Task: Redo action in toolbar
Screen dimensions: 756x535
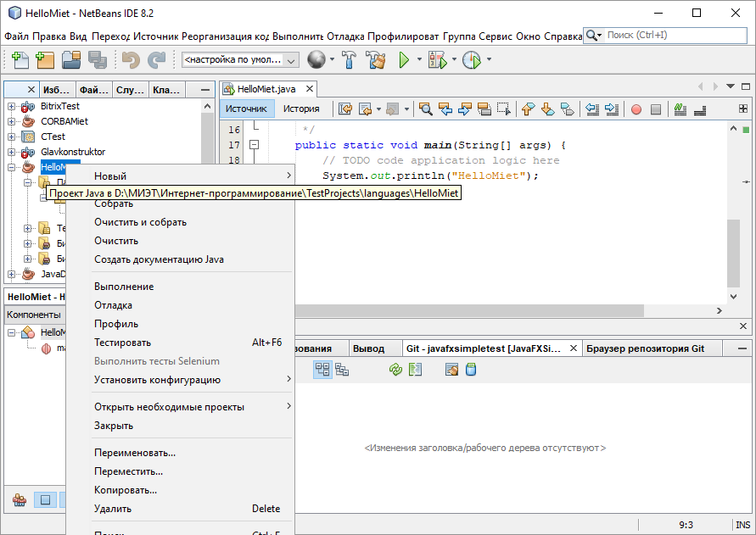Action: 156,59
